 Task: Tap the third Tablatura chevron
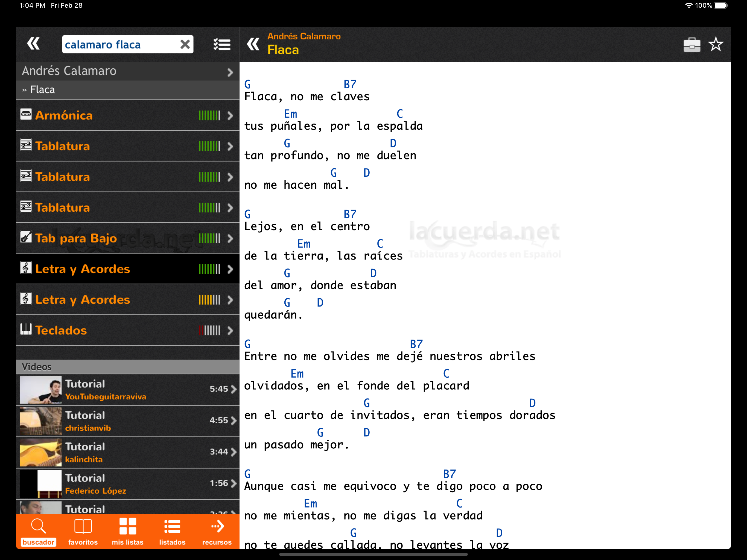point(230,208)
